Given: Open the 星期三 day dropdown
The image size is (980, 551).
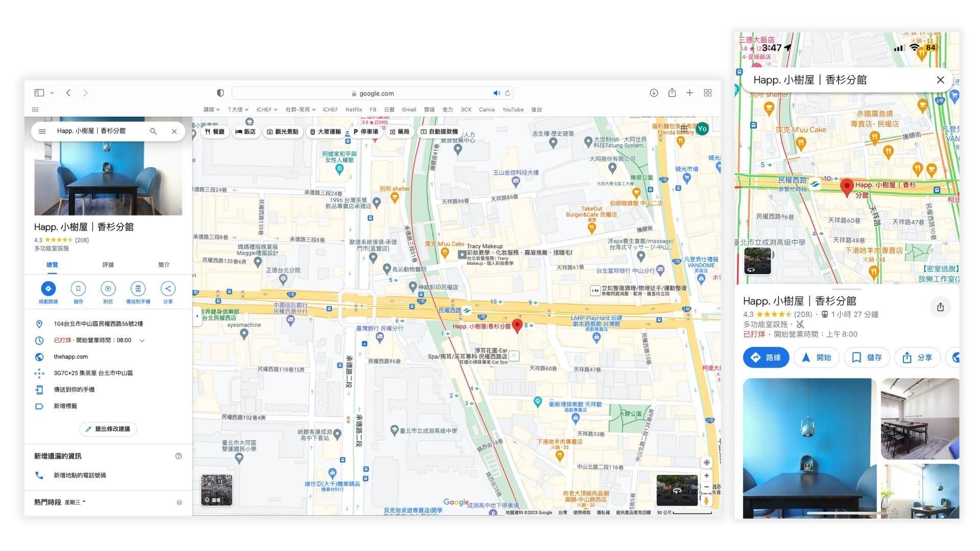Looking at the screenshot, I should click(75, 502).
